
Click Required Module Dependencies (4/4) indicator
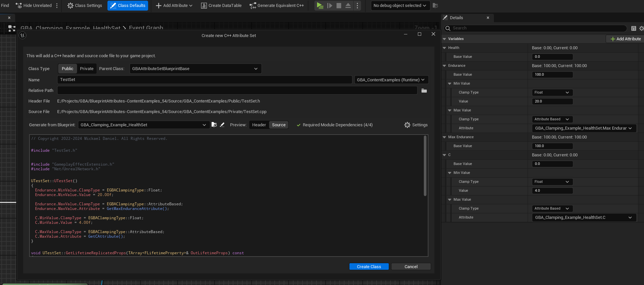coord(335,125)
